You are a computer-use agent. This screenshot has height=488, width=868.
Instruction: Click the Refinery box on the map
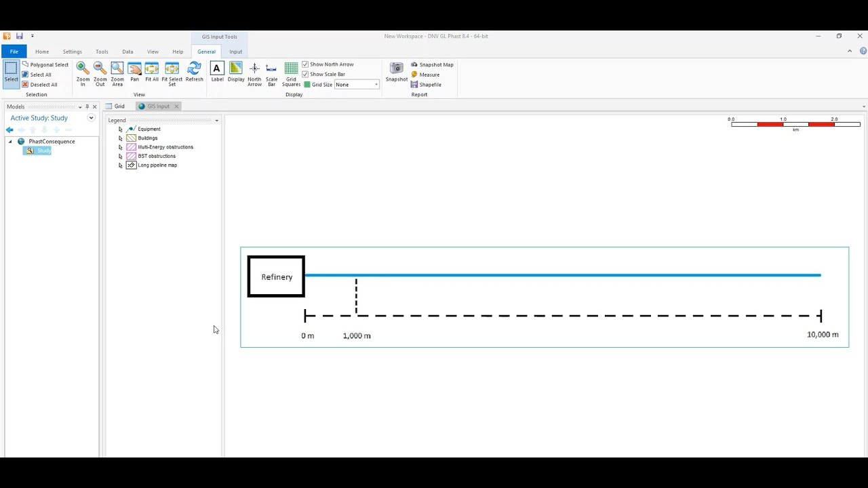click(277, 277)
